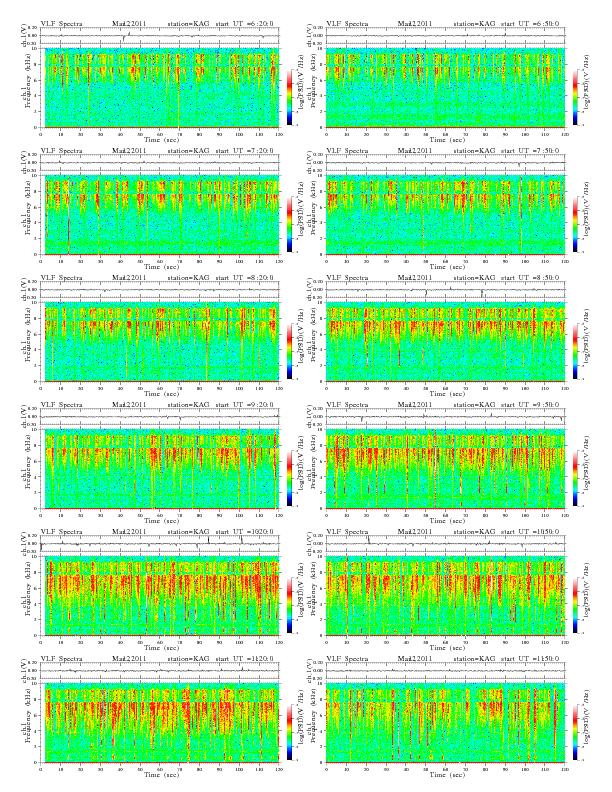Click the color scale next to the 10:20:0 plot
The height and width of the screenshot is (792, 612).
coord(289,605)
